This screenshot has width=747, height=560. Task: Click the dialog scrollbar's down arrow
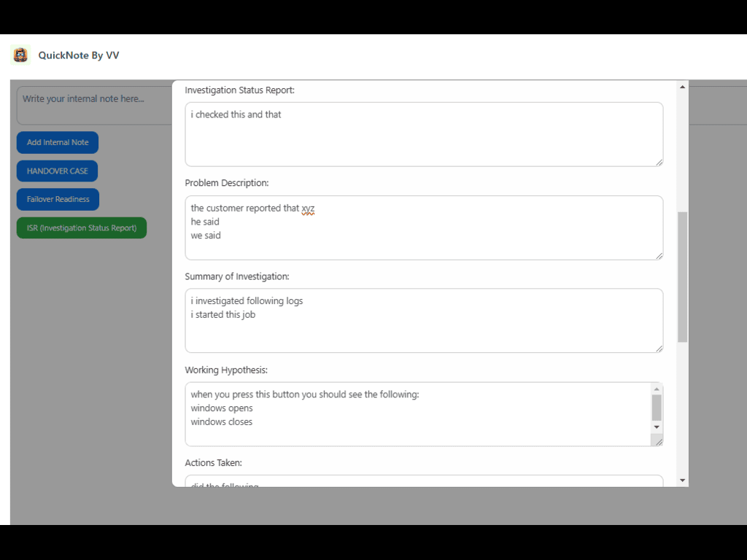[683, 480]
